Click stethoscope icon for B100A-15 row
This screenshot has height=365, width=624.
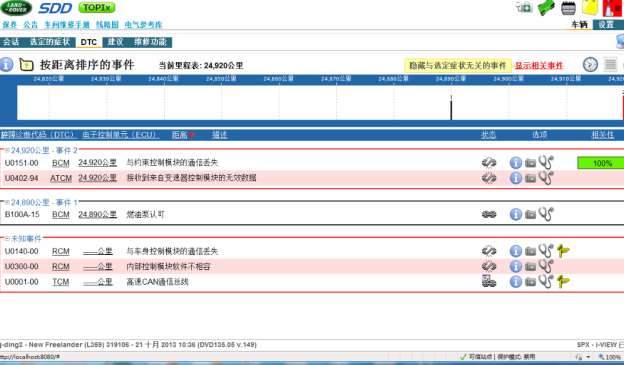click(x=546, y=214)
